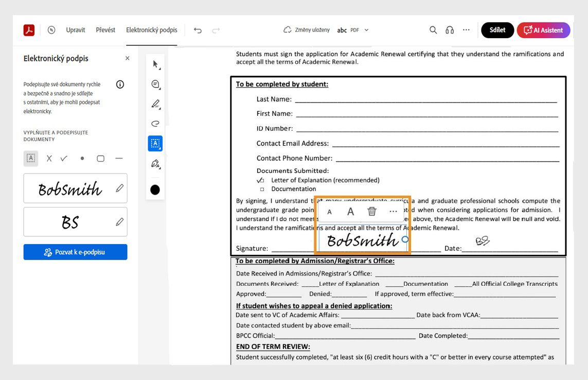
Task: Select the add text field tool in panel
Action: click(x=31, y=159)
